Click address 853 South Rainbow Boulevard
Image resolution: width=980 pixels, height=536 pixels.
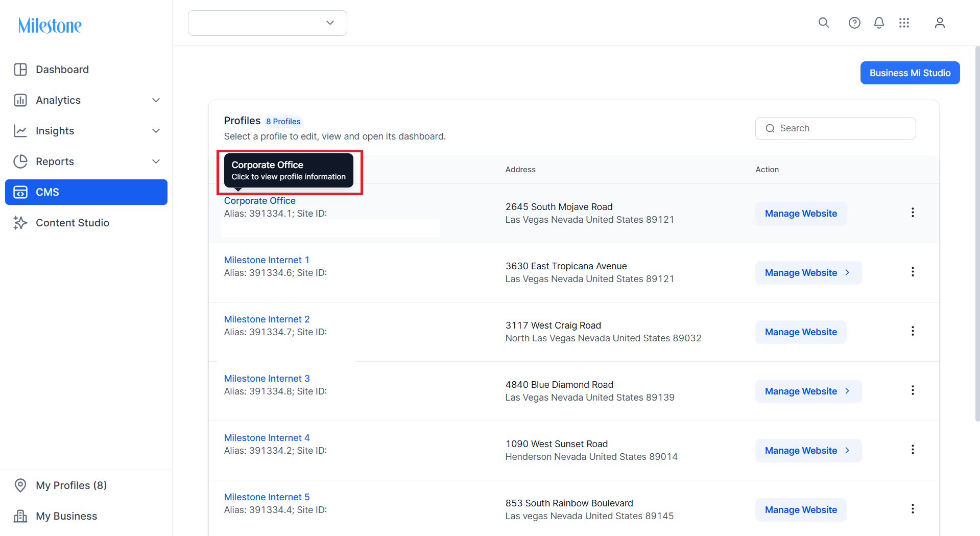(569, 503)
